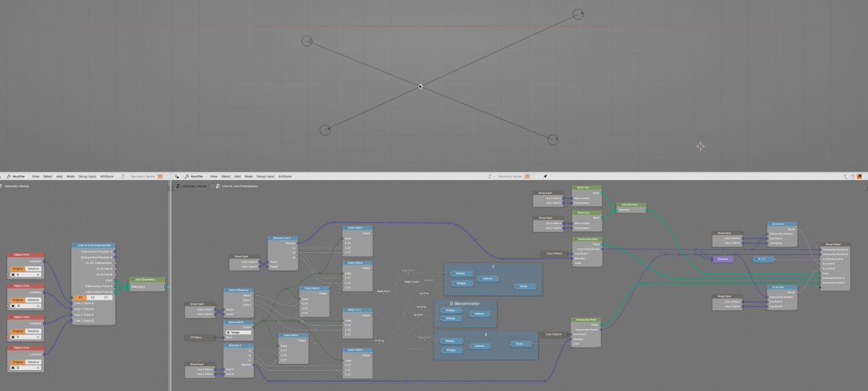Clear object D with the X button
The height and width of the screenshot is (391, 868).
[38, 368]
